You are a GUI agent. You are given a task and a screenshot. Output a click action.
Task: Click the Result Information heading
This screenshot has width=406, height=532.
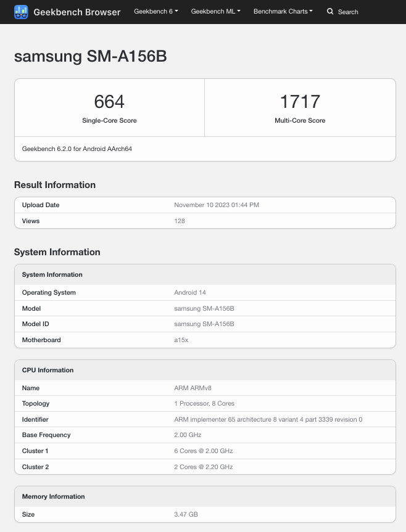[x=55, y=185]
